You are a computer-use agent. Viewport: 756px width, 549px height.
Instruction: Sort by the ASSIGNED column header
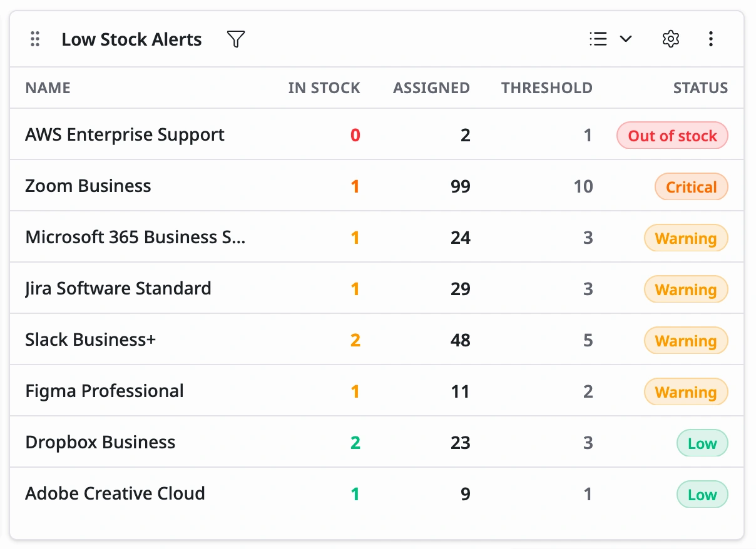pyautogui.click(x=431, y=88)
